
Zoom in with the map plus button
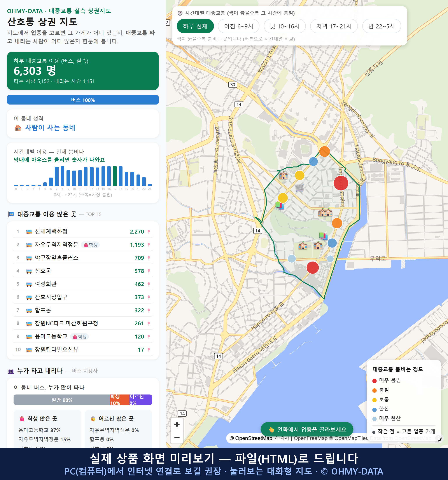pos(177,424)
